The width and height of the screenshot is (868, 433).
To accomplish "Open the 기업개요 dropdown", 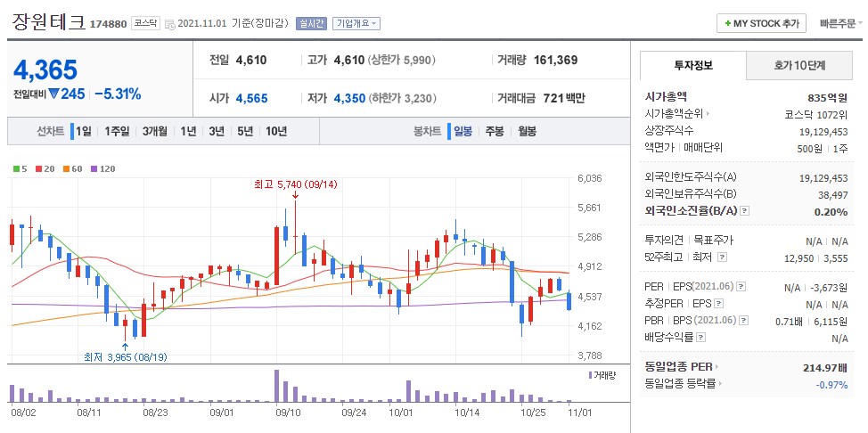I will (x=356, y=23).
